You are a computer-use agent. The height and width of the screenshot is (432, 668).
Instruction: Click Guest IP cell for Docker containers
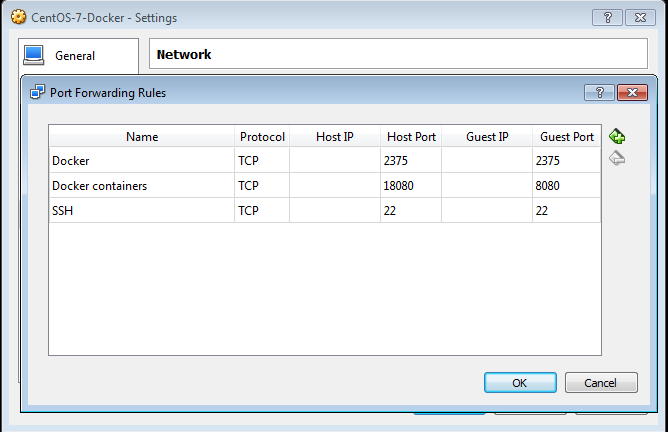pyautogui.click(x=487, y=185)
